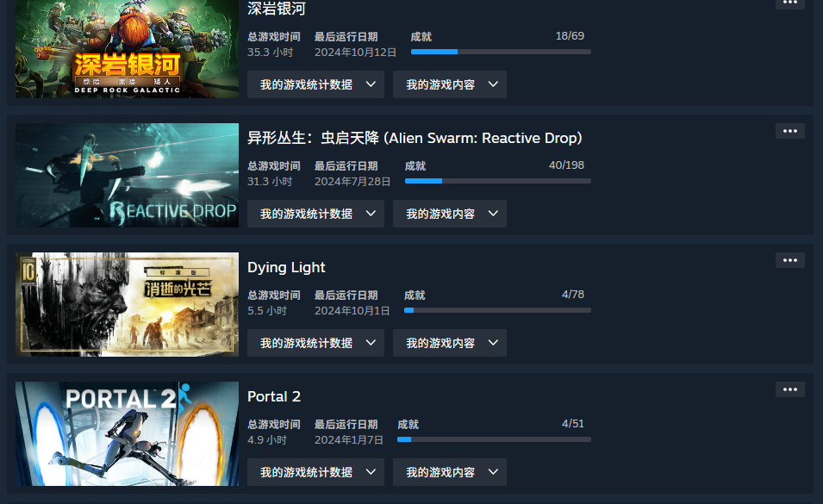Click the ellipsis button for Portal 2
The height and width of the screenshot is (504, 823).
click(790, 389)
